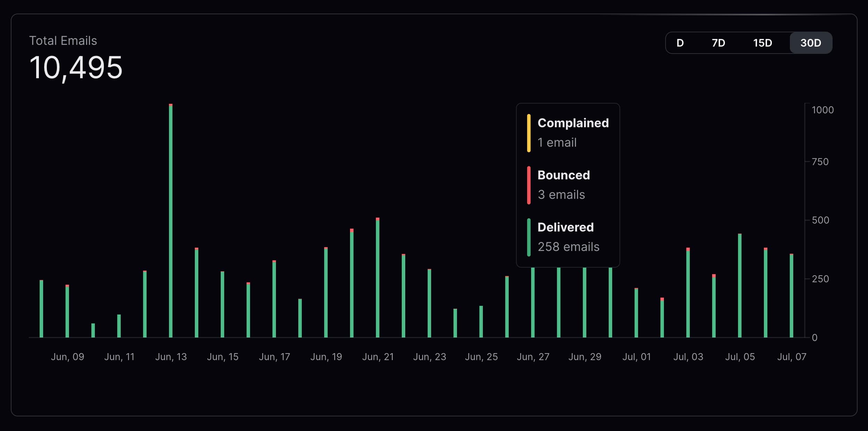Click the 3 emails bounced text
868x431 pixels.
point(561,195)
